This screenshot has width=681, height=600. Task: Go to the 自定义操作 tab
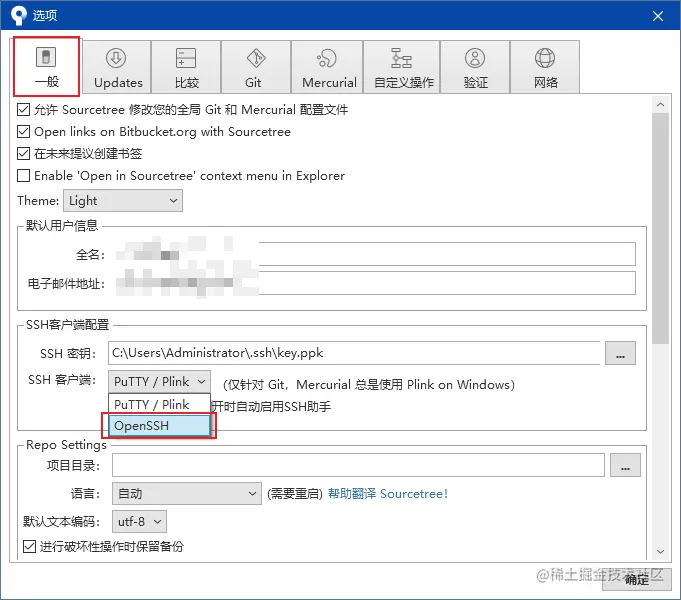click(x=402, y=67)
